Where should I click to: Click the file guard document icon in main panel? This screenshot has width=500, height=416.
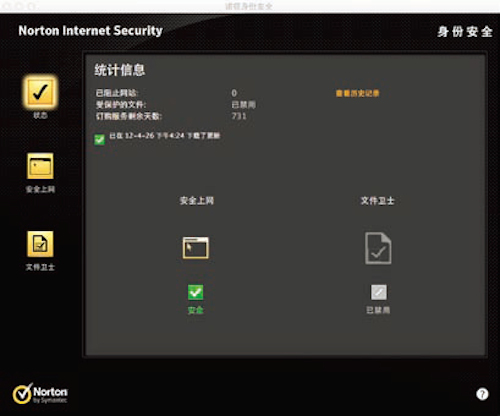coord(378,248)
